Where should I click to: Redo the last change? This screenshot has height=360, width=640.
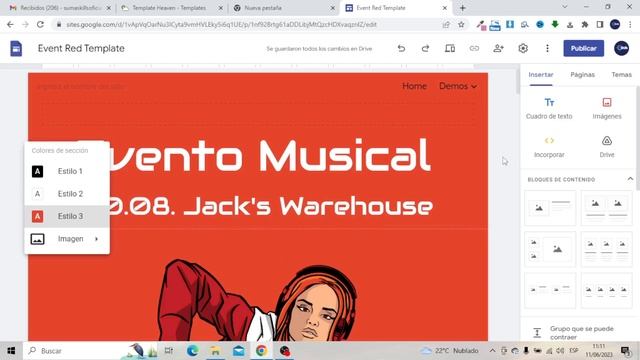tap(425, 49)
